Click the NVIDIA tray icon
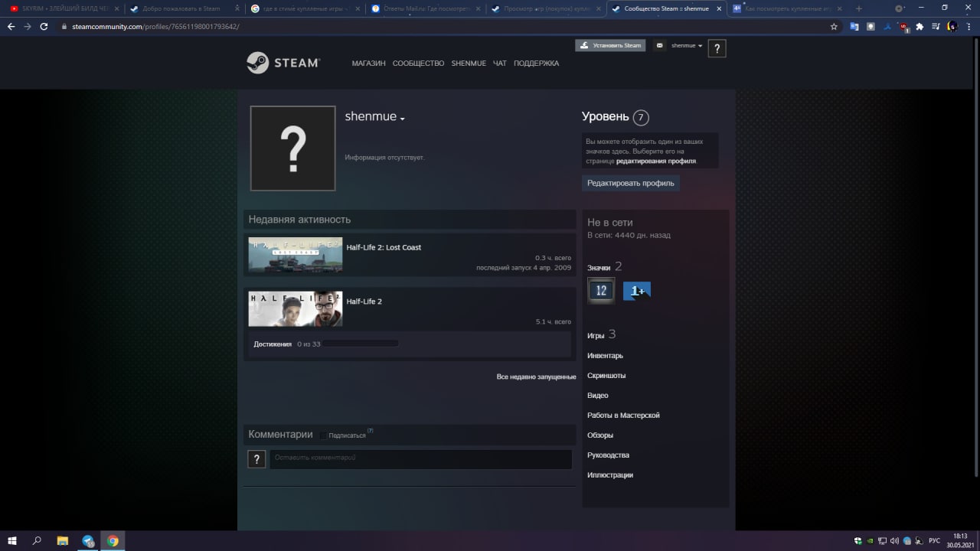The height and width of the screenshot is (551, 980). click(871, 541)
